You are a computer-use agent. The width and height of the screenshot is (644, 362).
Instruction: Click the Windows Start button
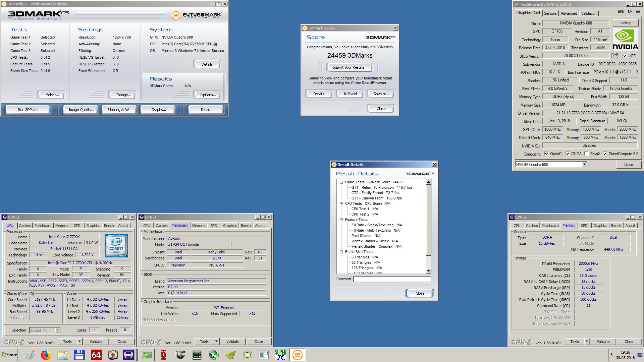[x=9, y=355]
